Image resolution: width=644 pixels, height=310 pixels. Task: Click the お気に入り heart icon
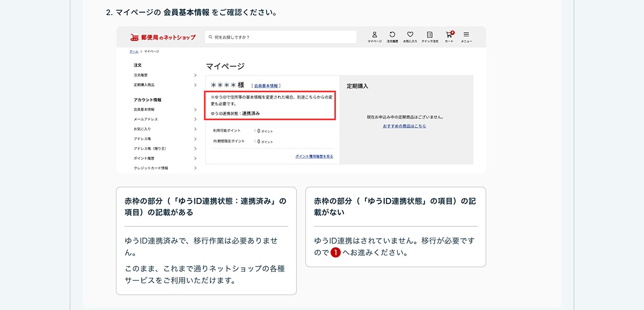(x=410, y=34)
